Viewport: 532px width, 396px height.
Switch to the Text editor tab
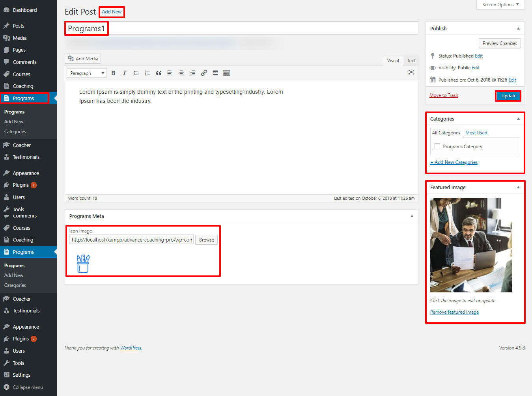coord(411,61)
